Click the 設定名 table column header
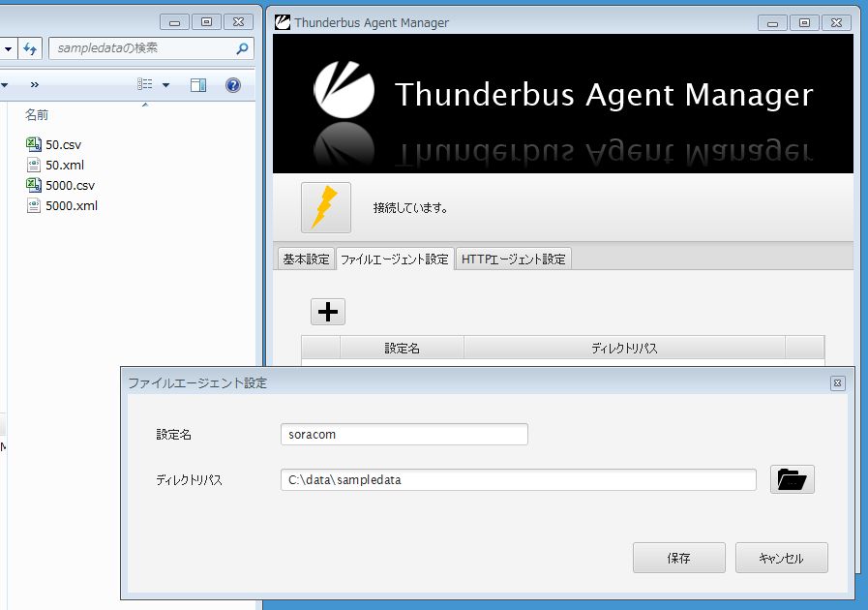The height and width of the screenshot is (610, 868). tap(402, 348)
